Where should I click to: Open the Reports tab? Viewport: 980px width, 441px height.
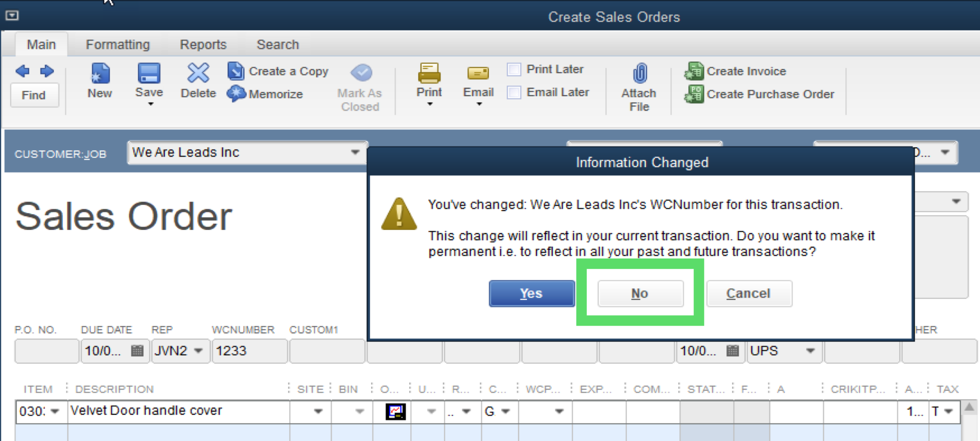203,44
